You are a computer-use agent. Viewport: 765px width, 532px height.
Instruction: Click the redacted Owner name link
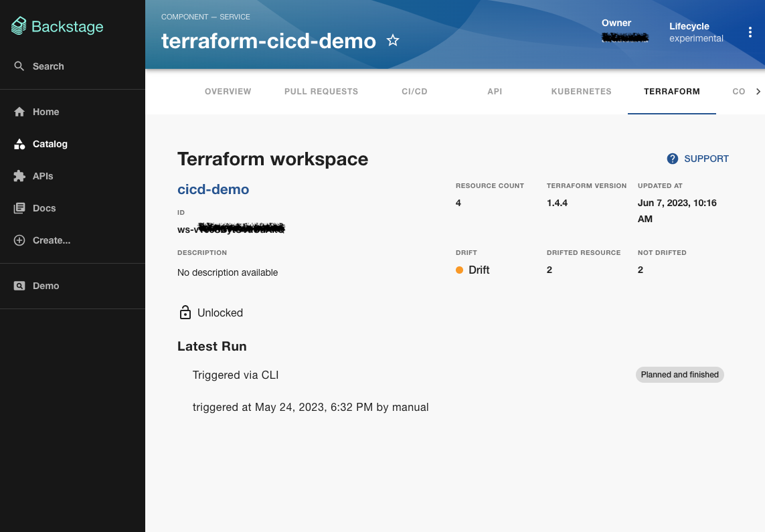[x=625, y=37]
